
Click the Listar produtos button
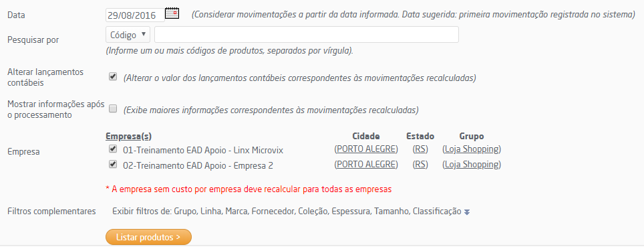point(149,237)
